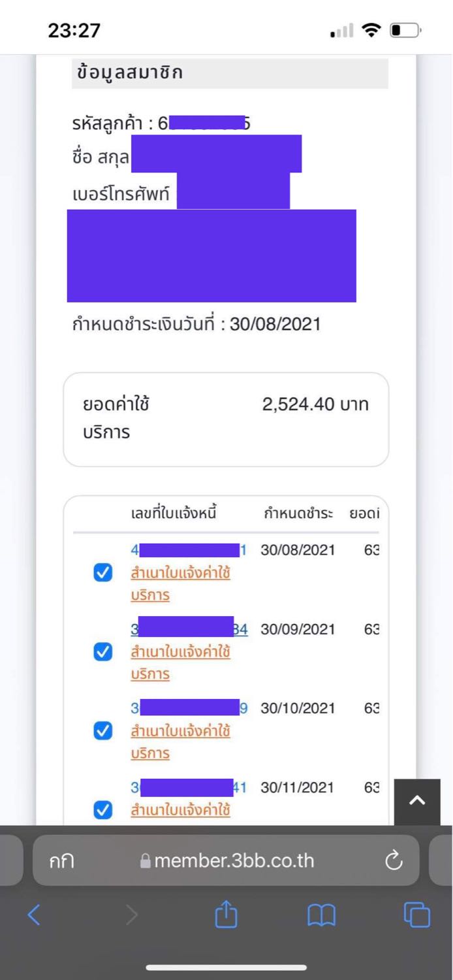The image size is (453, 980).
Task: Uncheck the invoice due 30/09/2021
Action: click(103, 652)
